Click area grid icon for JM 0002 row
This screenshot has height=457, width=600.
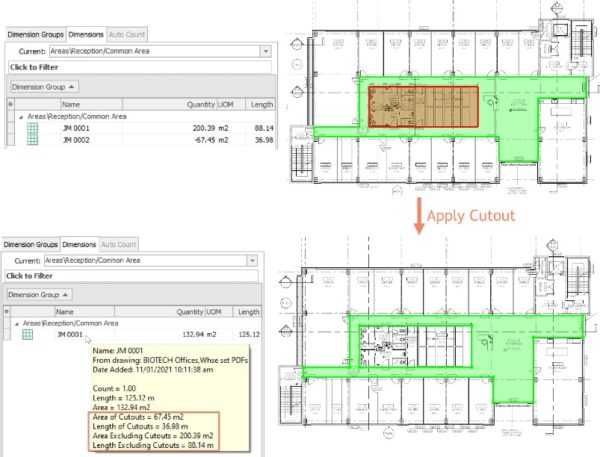(33, 140)
